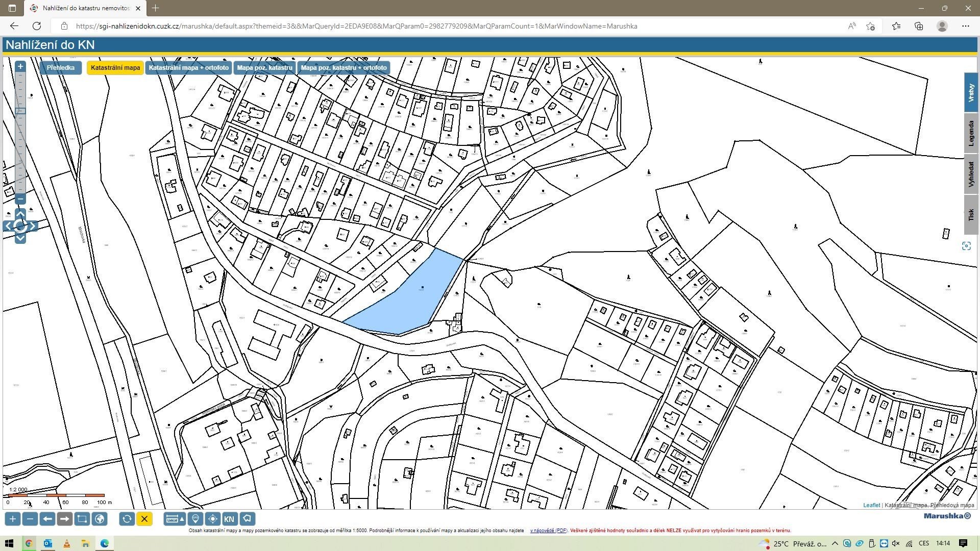Open the Legenda side panel
Viewport: 980px width, 551px height.
[971, 133]
